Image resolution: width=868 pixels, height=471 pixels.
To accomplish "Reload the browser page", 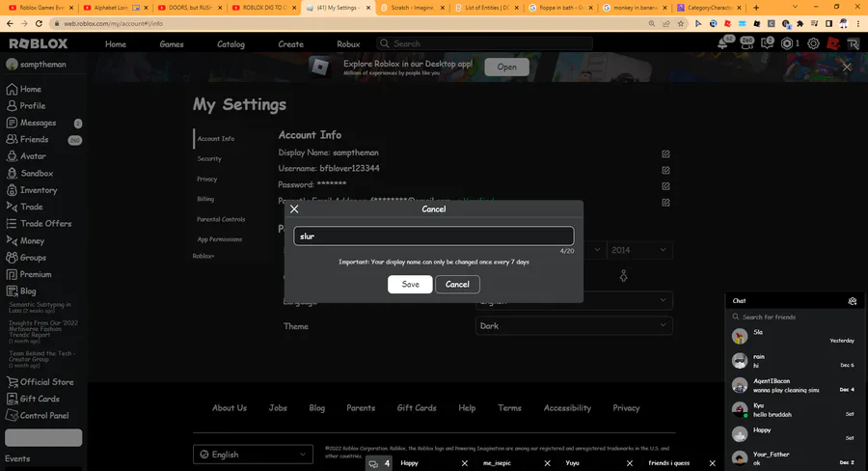I will pos(39,23).
